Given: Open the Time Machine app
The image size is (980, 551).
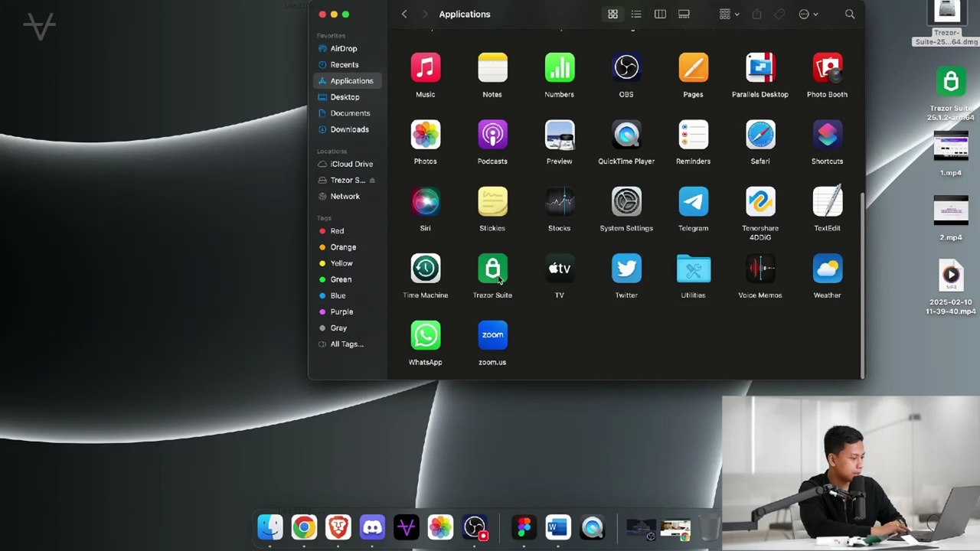Looking at the screenshot, I should (425, 269).
